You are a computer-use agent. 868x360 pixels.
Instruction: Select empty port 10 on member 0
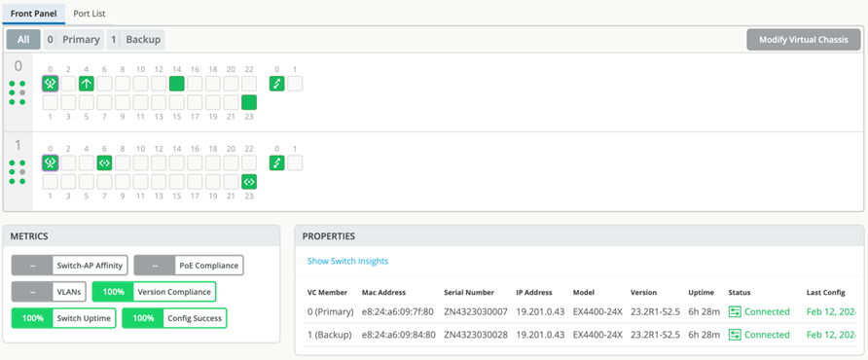point(140,84)
